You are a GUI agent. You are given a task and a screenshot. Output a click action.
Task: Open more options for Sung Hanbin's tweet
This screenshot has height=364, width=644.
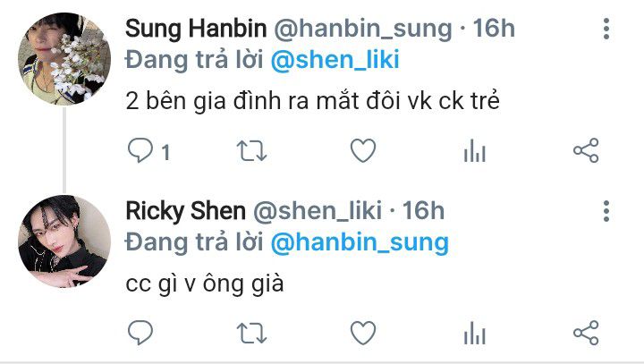click(606, 29)
